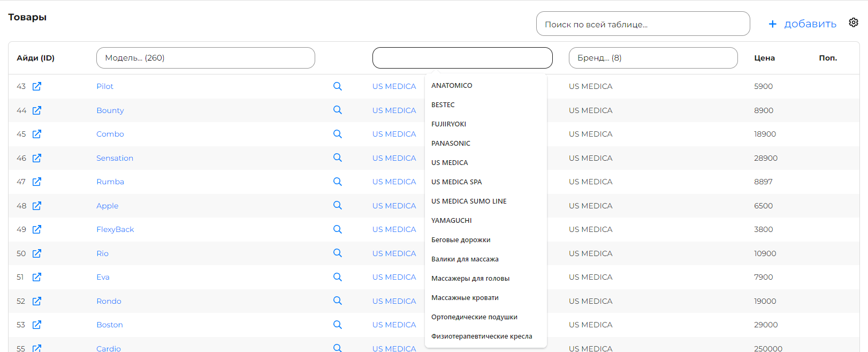Open the table settings gear icon
Screen dimensions: 868x352
[854, 23]
